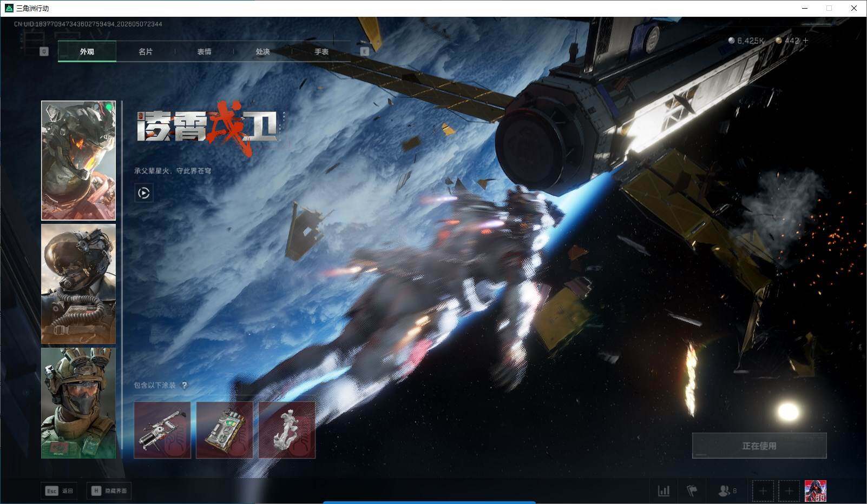Click the Esc 返回 button
The image size is (867, 504).
[59, 491]
